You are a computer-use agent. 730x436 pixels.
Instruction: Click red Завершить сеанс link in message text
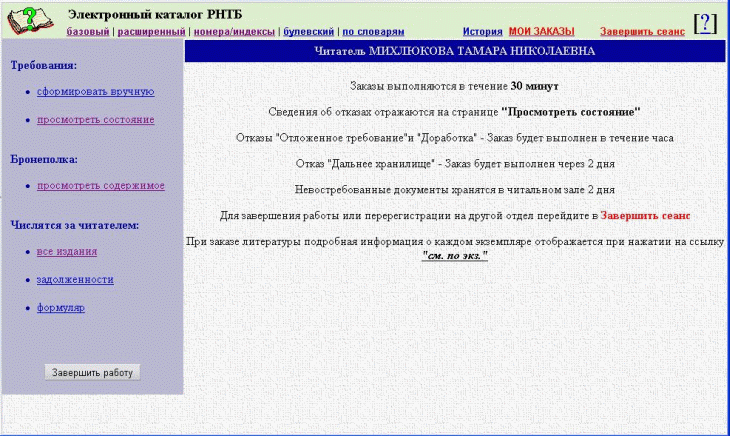[x=645, y=215]
